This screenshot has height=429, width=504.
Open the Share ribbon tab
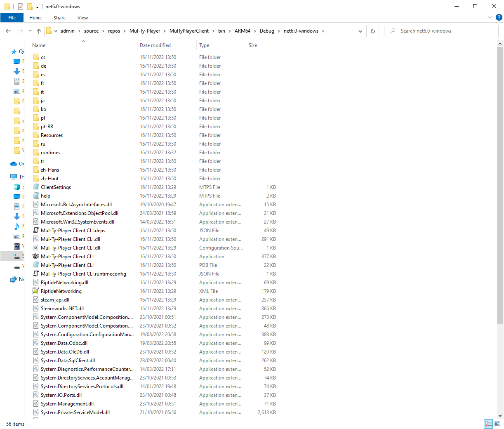coord(59,18)
